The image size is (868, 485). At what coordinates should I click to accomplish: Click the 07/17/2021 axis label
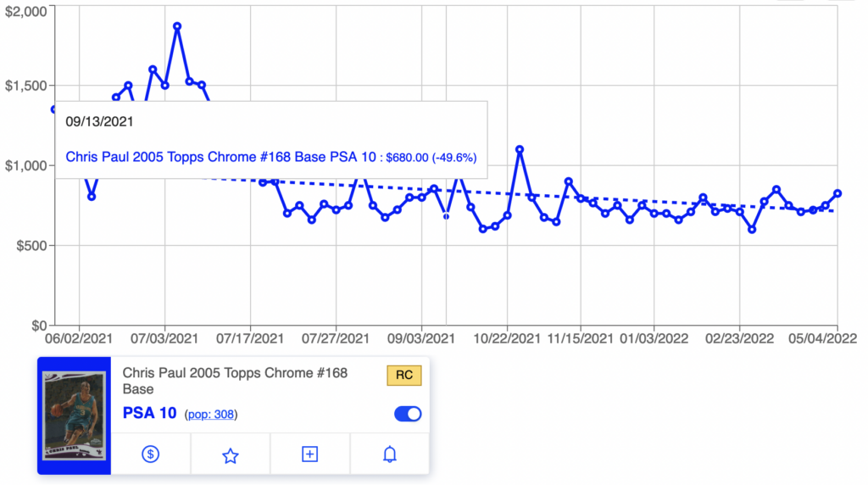coord(250,338)
